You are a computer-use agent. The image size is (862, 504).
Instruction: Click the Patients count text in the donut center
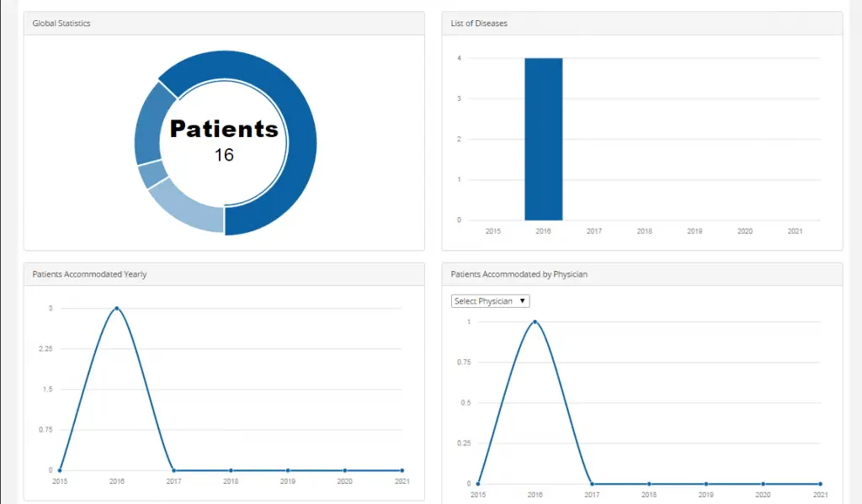tap(223, 129)
